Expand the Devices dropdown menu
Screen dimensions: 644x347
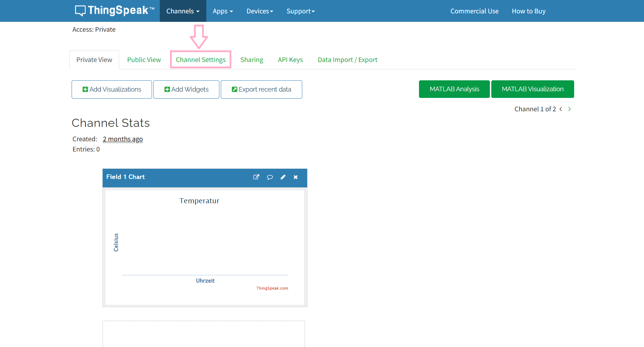tap(260, 11)
